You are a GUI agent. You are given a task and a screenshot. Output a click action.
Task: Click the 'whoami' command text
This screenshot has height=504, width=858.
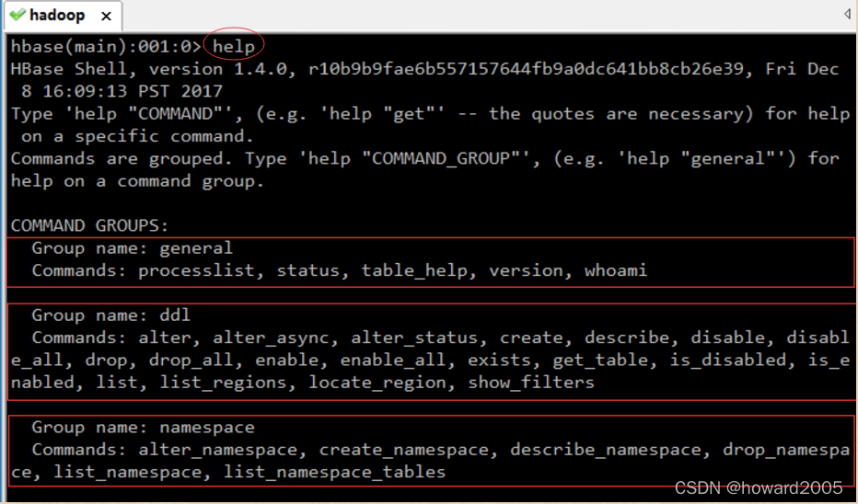(x=616, y=270)
